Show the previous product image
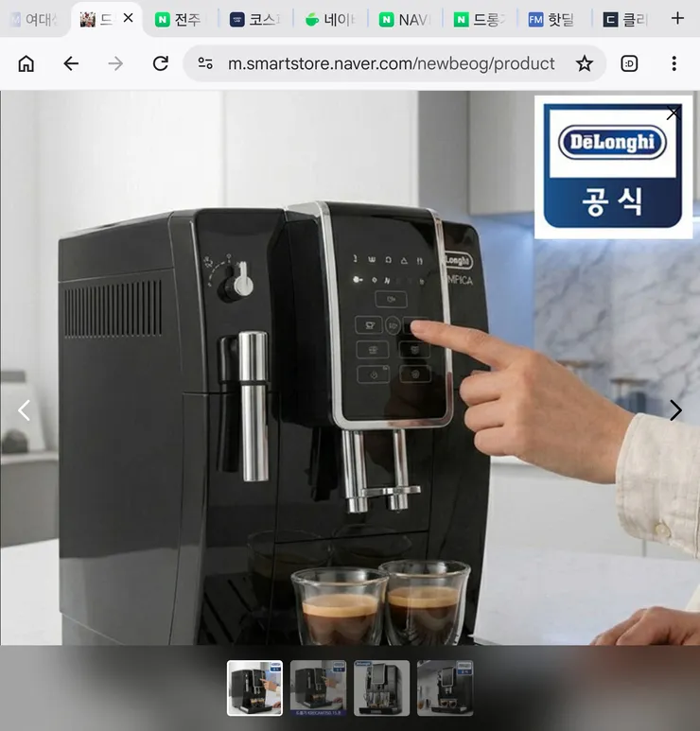This screenshot has width=700, height=731. pyautogui.click(x=24, y=410)
